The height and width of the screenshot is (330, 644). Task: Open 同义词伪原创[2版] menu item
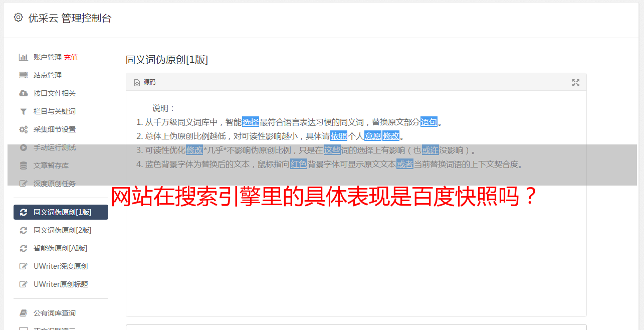pos(61,230)
